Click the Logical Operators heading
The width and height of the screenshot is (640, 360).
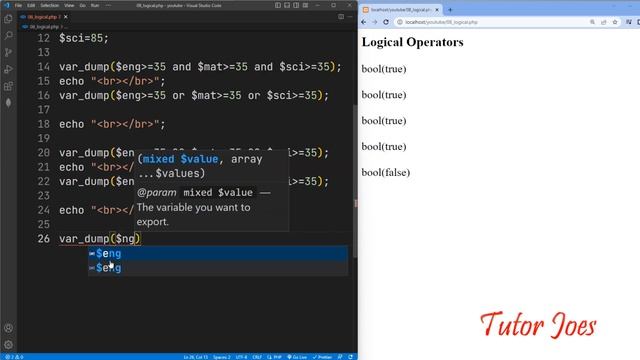pos(413,42)
